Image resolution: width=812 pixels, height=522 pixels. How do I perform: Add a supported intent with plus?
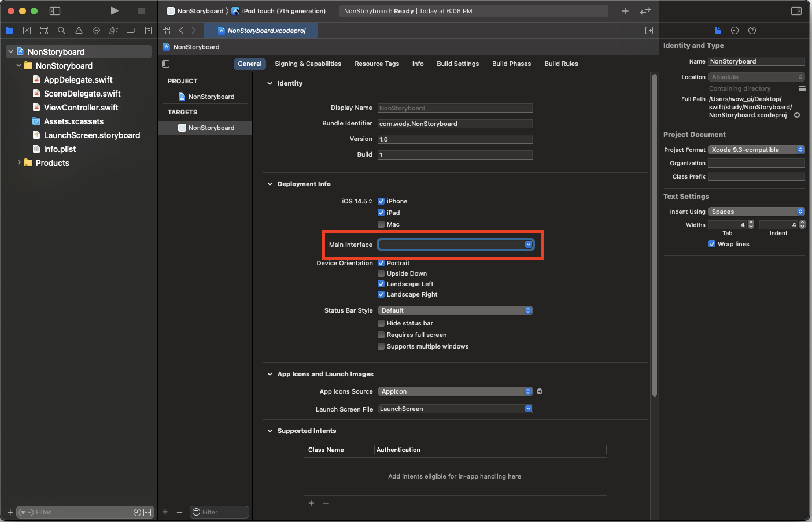click(311, 503)
